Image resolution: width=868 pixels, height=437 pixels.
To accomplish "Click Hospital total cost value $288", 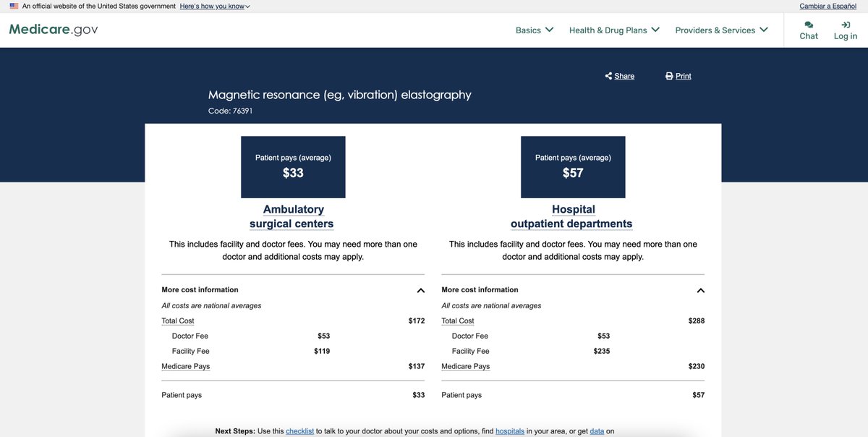I will tap(697, 321).
